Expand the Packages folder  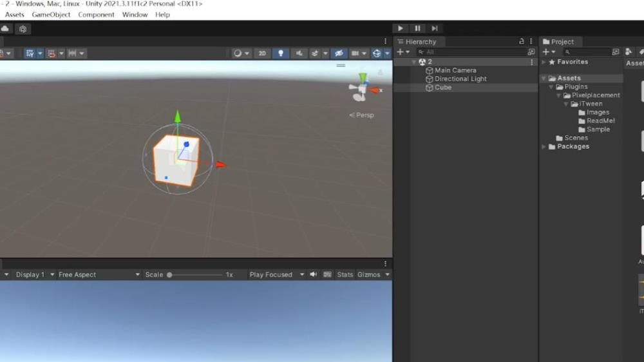[544, 147]
